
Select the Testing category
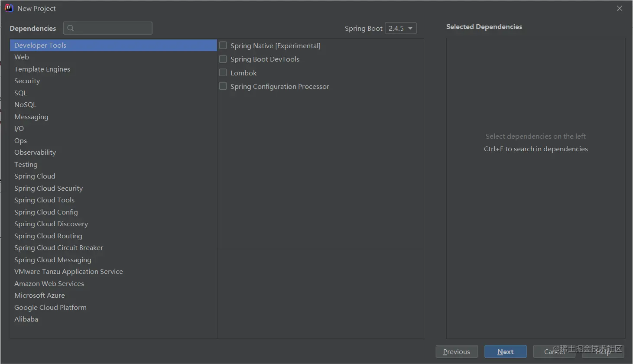(114, 164)
